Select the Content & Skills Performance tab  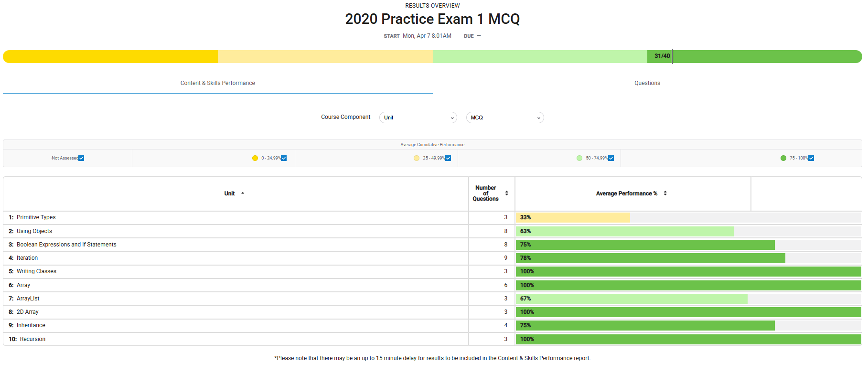point(217,83)
